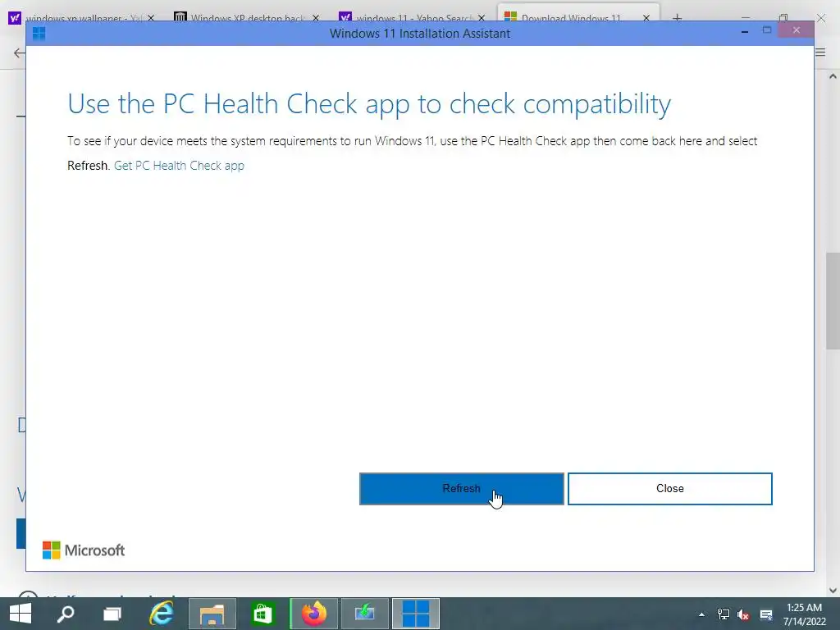This screenshot has width=840, height=630.
Task: Select the Windows 11 Installation Assistant taskbar button
Action: 416,614
